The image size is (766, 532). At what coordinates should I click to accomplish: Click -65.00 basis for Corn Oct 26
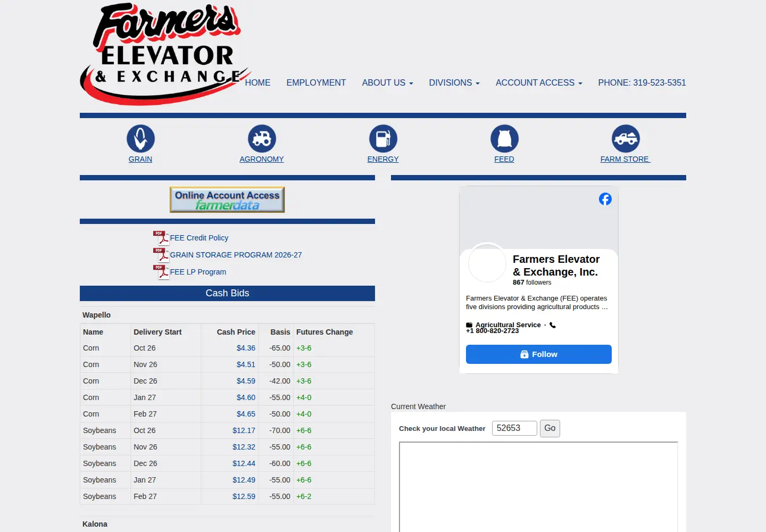(280, 348)
